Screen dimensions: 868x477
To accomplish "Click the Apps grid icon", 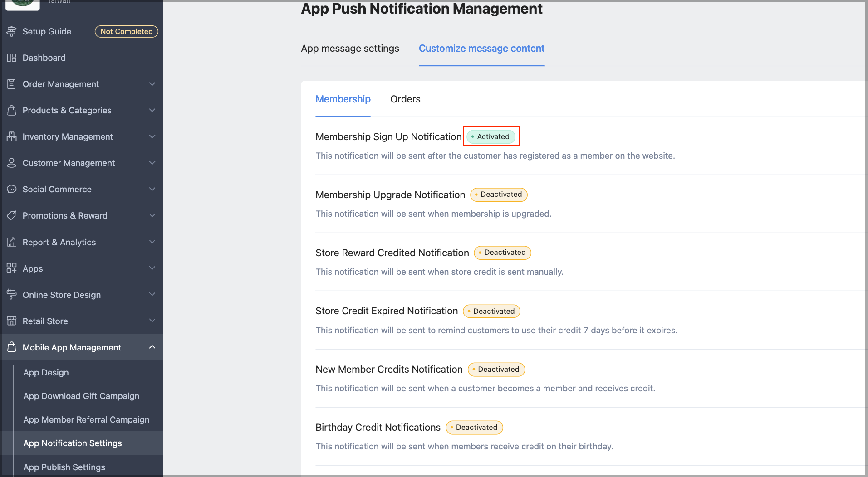I will [12, 268].
